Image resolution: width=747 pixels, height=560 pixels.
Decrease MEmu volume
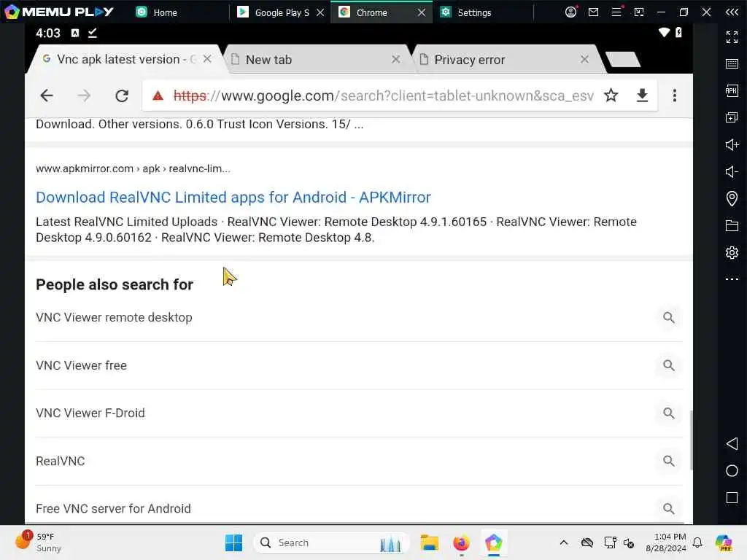[732, 171]
